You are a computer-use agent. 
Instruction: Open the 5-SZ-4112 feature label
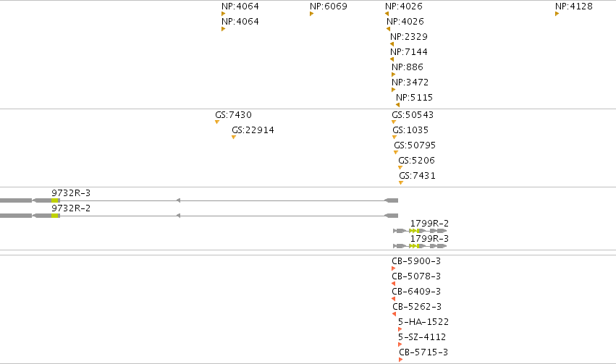point(422,337)
